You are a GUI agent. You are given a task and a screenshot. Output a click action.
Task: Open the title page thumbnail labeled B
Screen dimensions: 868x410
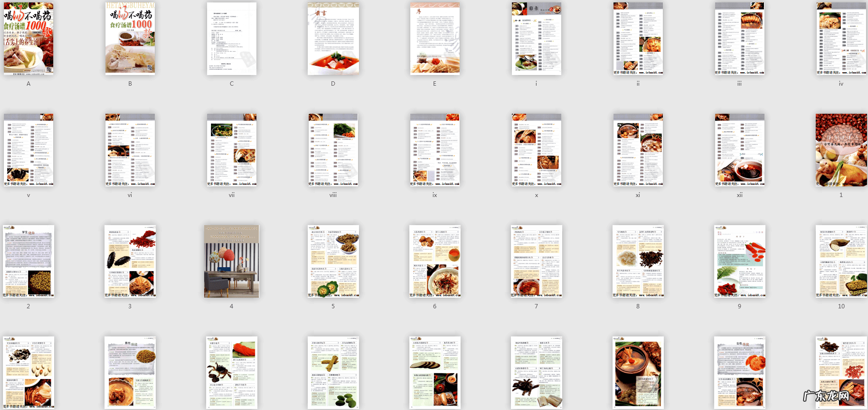coord(130,39)
